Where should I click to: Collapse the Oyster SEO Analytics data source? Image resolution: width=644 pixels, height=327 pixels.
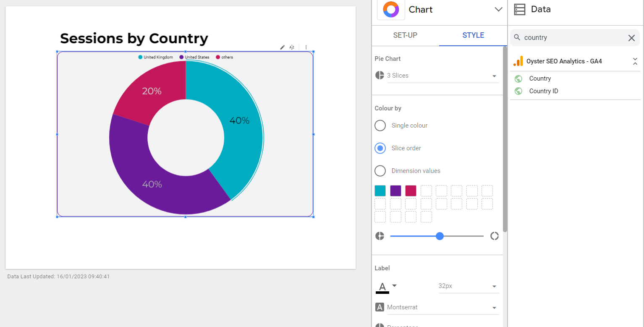(x=635, y=61)
